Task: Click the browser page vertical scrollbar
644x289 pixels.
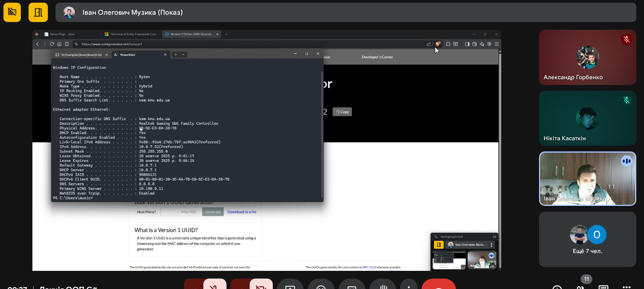Action: coord(500,160)
